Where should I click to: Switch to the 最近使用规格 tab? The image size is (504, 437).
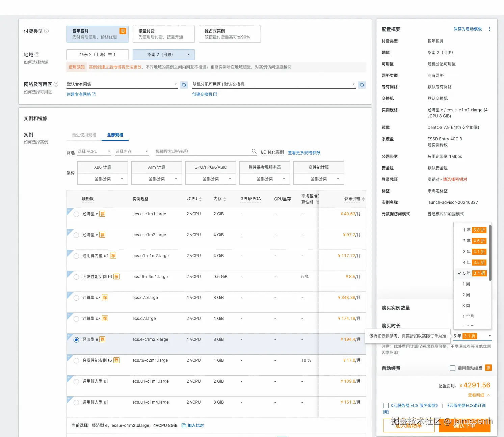click(x=84, y=135)
